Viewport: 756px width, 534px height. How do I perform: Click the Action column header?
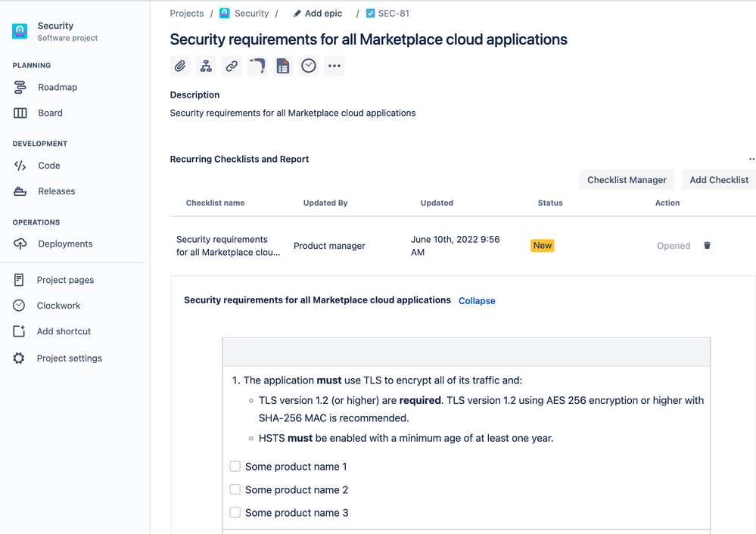tap(667, 203)
